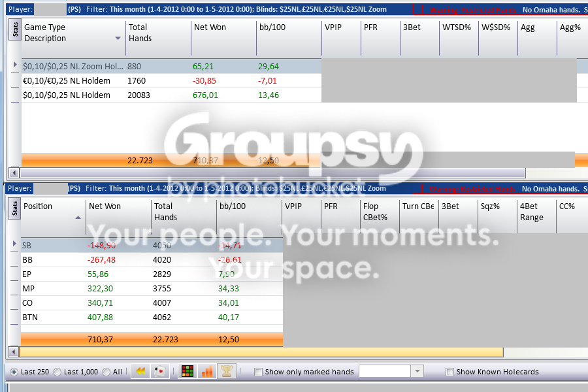This screenshot has width=588, height=392.
Task: Click upper Warning: Restricted Hands notice
Action: point(472,10)
